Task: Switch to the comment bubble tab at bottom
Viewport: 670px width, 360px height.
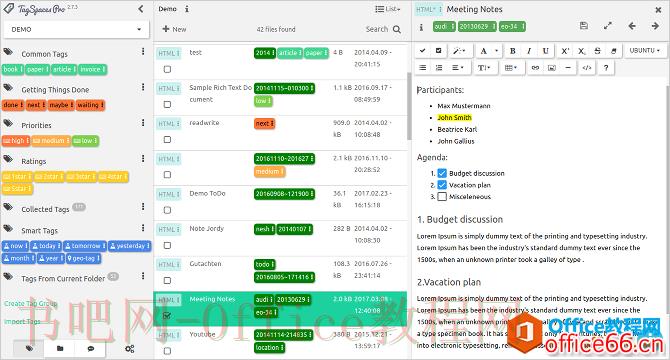Action: point(91,348)
